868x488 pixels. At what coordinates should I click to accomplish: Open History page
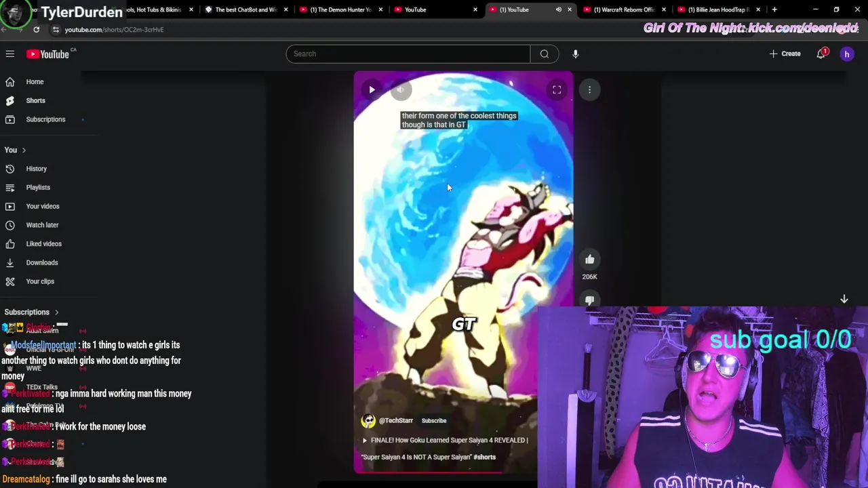click(37, 169)
